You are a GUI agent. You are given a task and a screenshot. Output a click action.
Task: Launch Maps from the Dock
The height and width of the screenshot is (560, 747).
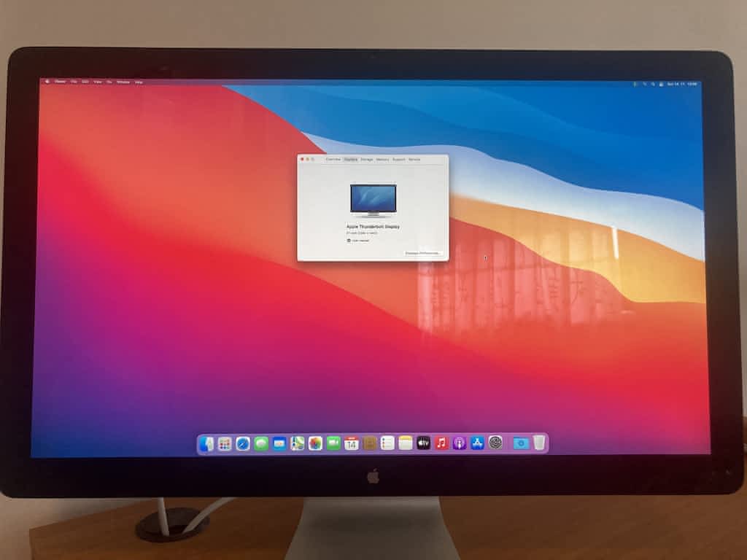(x=298, y=444)
